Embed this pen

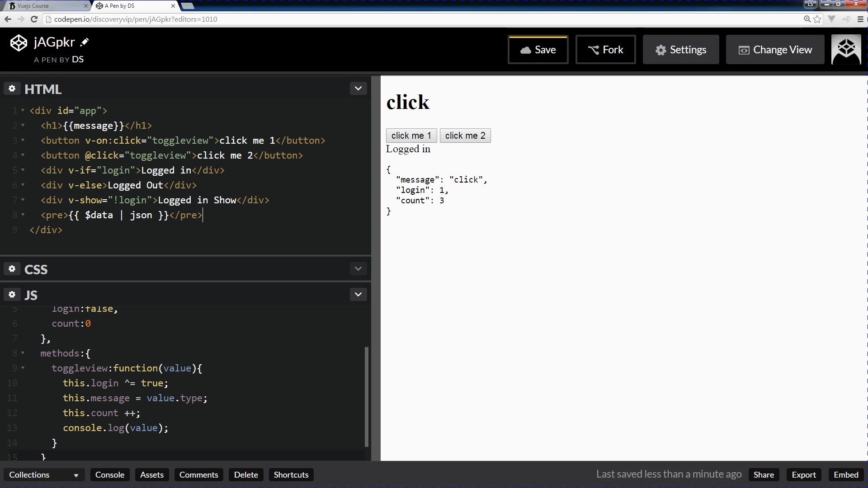(x=846, y=475)
